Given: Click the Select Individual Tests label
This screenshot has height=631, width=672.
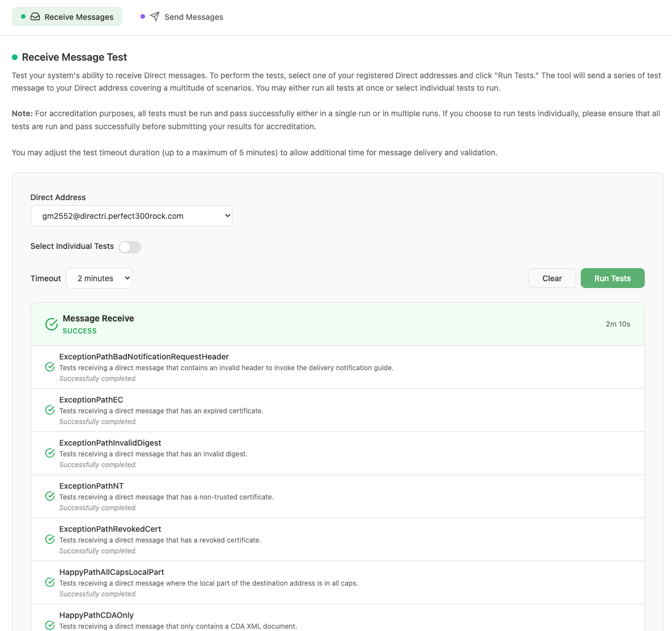Looking at the screenshot, I should click(x=72, y=246).
